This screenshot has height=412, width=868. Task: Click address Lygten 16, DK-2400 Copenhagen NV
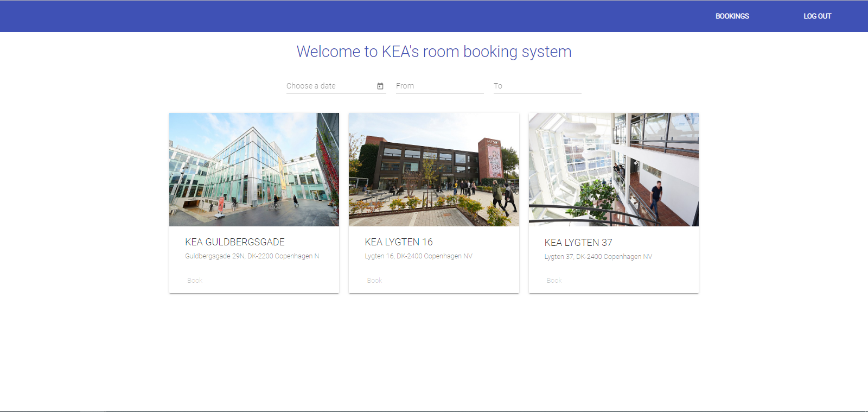418,256
